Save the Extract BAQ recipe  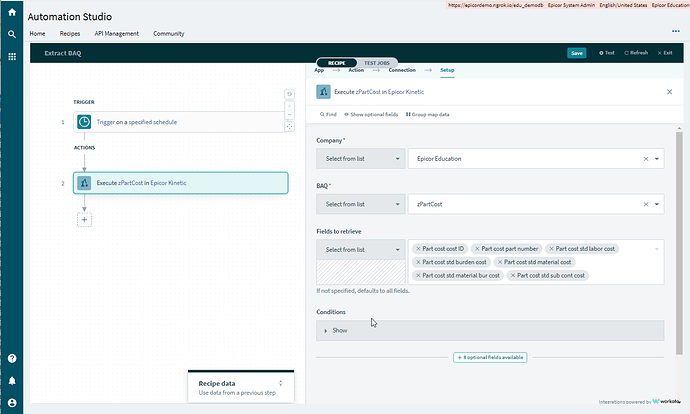click(576, 53)
